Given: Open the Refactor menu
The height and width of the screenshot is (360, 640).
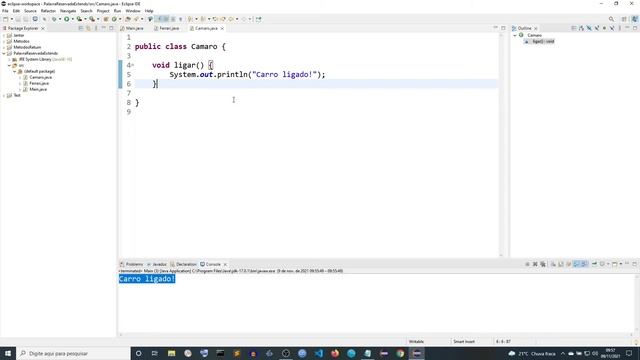Looking at the screenshot, I should click(48, 11).
